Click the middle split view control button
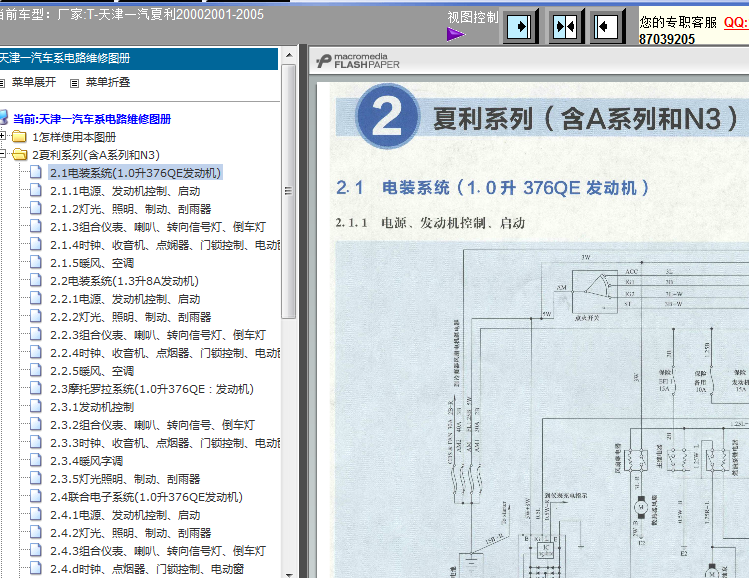Image resolution: width=749 pixels, height=578 pixels. pos(564,26)
